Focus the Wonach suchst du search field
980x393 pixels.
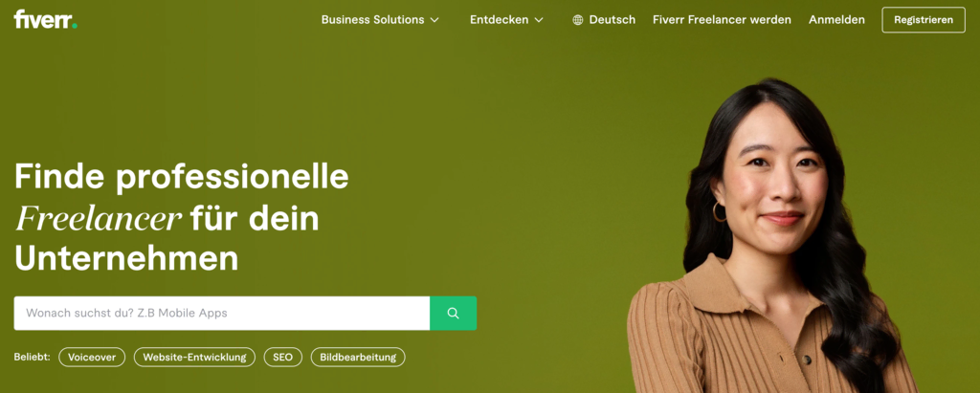pyautogui.click(x=222, y=313)
